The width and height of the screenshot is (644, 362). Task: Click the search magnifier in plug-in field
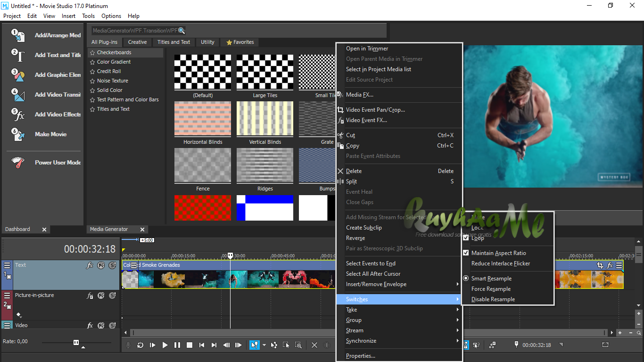point(182,31)
